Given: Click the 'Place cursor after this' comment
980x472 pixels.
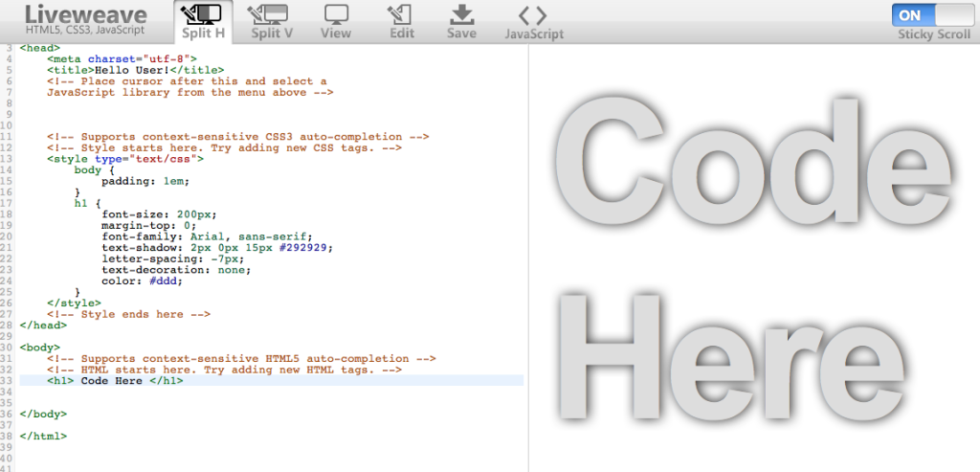Looking at the screenshot, I should 187,81.
